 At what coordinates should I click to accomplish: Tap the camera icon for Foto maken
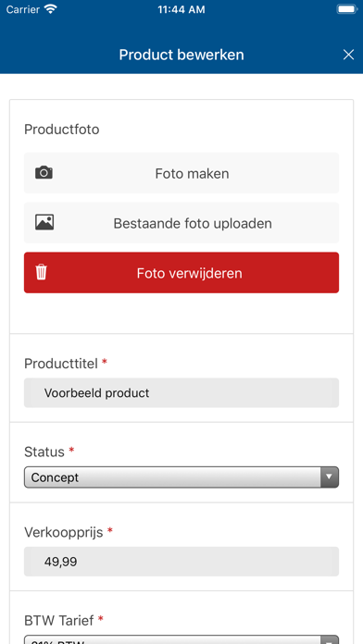(x=44, y=172)
